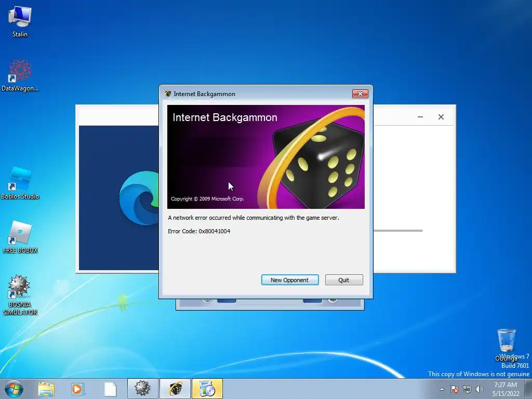The image size is (532, 399).
Task: Open the Windows Start menu orb
Action: (x=14, y=389)
